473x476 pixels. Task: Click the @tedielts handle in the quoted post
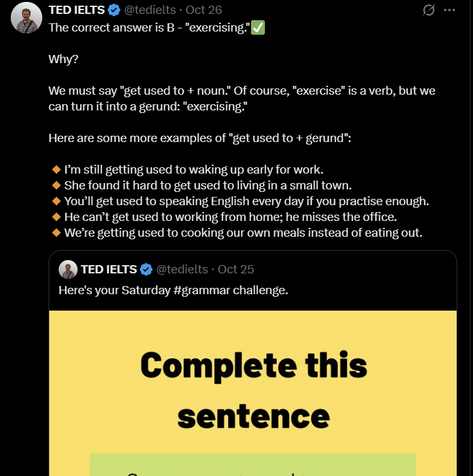click(x=182, y=270)
